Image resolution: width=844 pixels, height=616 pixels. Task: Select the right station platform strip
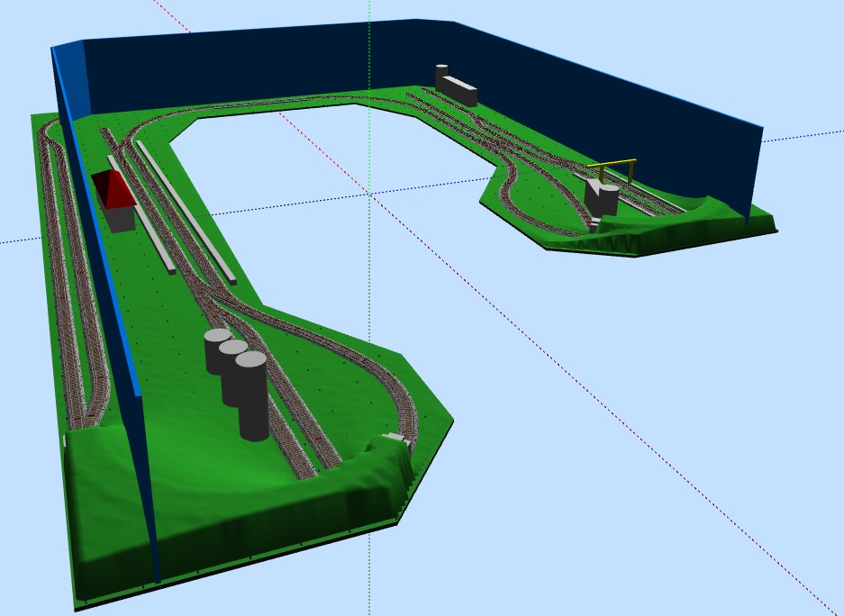(x=186, y=212)
